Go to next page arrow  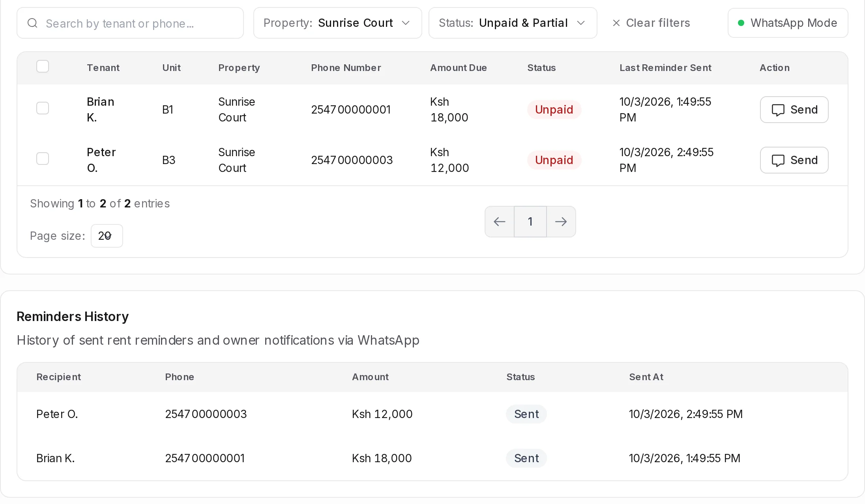point(561,222)
